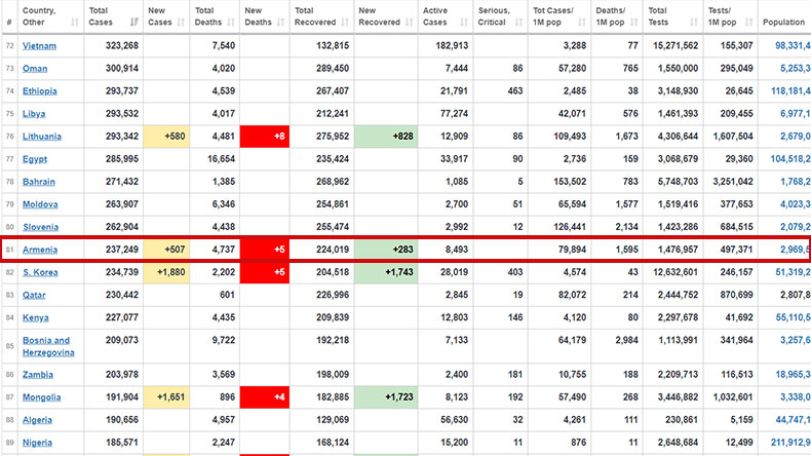Image resolution: width=811 pixels, height=456 pixels.
Task: Select Vietnam's total cases 323,268
Action: [122, 45]
